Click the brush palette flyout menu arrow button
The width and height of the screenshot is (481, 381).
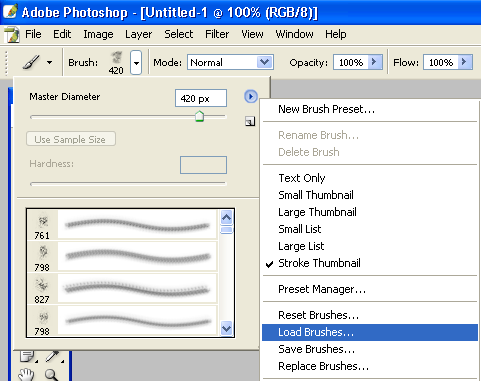[x=251, y=97]
